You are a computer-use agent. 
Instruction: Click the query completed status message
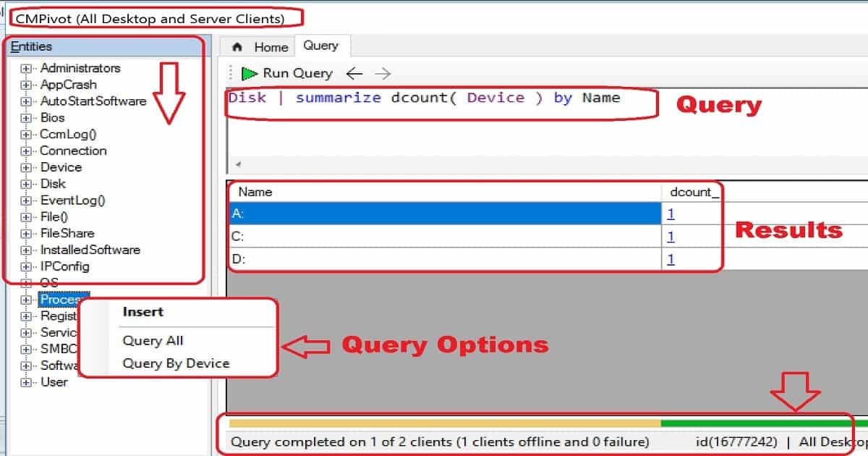[x=440, y=442]
